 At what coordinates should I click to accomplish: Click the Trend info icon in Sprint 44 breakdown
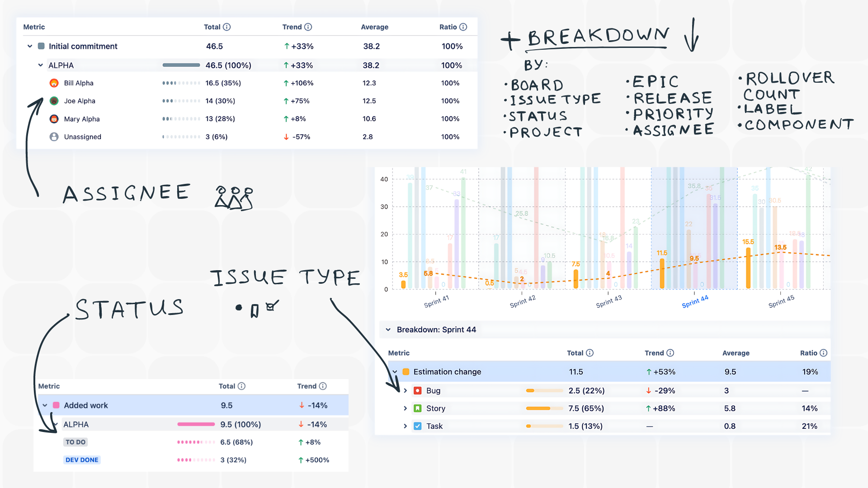point(670,353)
